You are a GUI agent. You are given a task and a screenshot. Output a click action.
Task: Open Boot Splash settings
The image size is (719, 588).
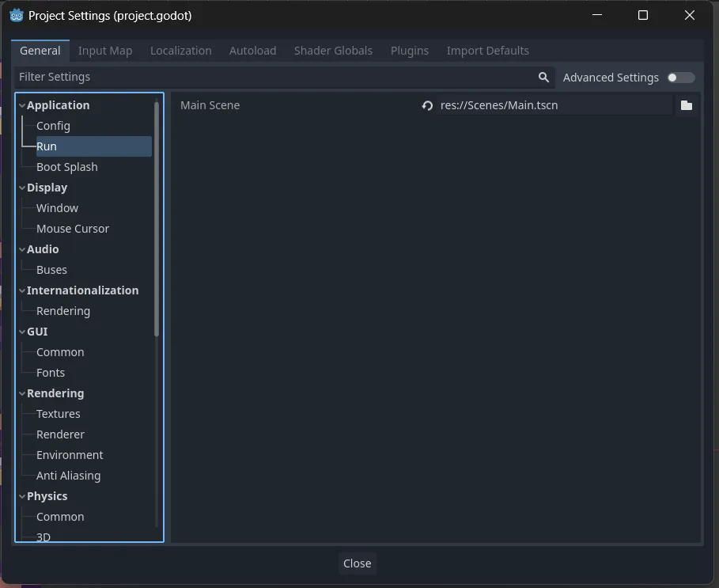tap(67, 167)
